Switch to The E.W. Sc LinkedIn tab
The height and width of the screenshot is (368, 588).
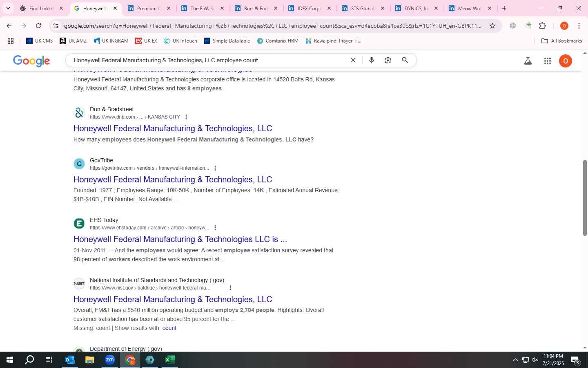pos(202,8)
